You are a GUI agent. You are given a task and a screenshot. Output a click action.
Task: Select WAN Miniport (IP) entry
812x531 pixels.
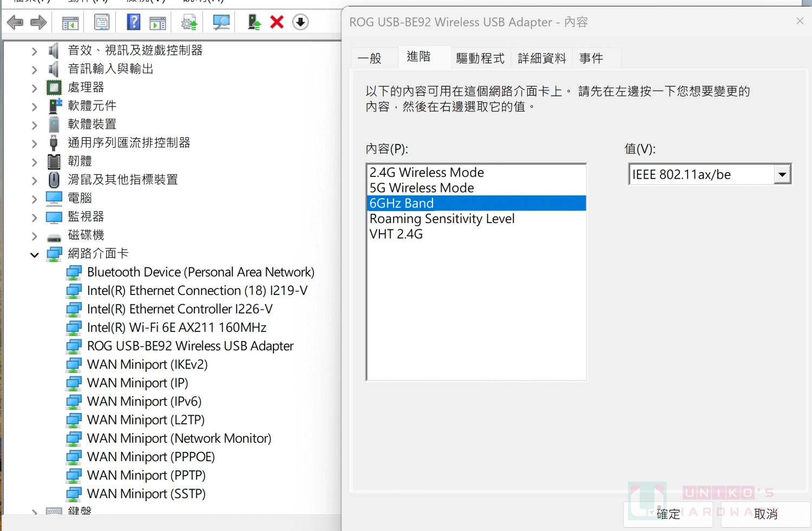137,383
